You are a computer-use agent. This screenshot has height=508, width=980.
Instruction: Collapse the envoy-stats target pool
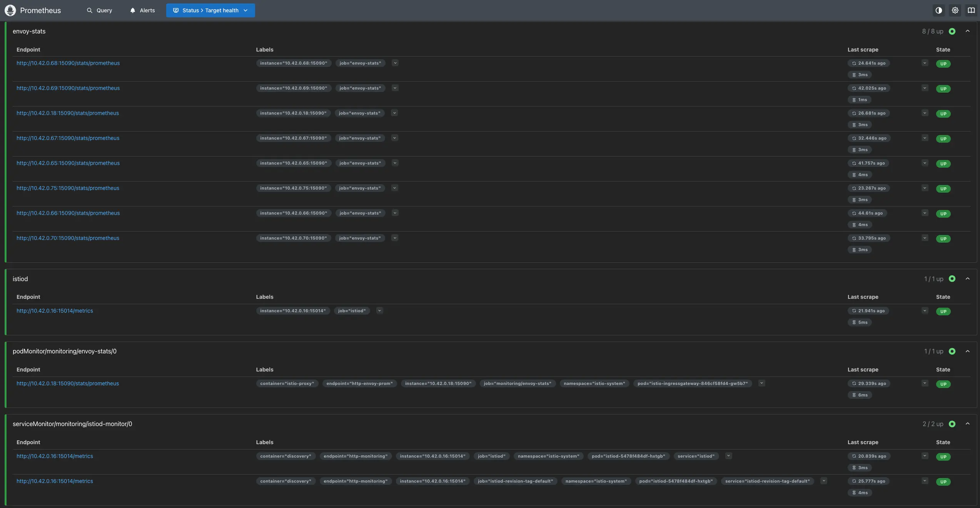[x=967, y=31]
